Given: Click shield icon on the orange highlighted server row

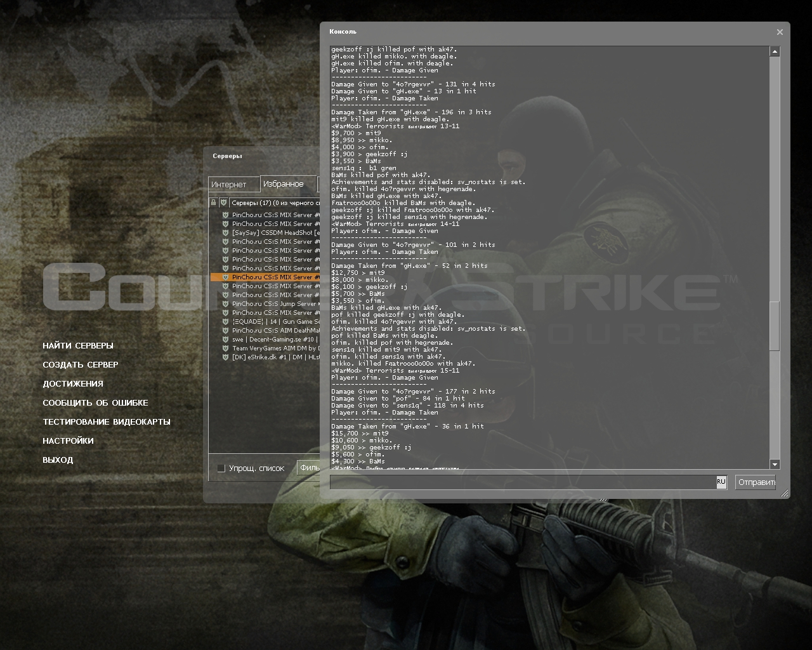Looking at the screenshot, I should click(x=225, y=277).
